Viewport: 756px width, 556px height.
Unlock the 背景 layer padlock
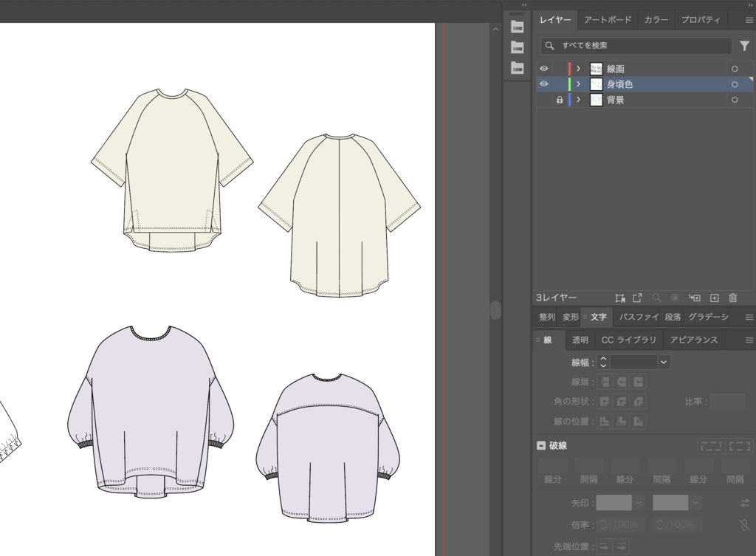[x=559, y=100]
